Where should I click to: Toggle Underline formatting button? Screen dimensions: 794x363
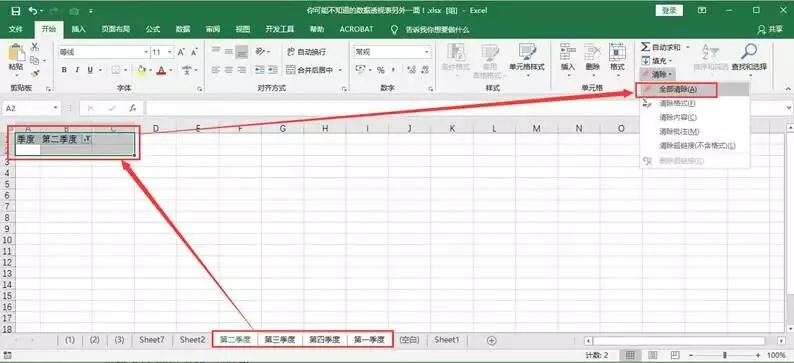click(90, 70)
